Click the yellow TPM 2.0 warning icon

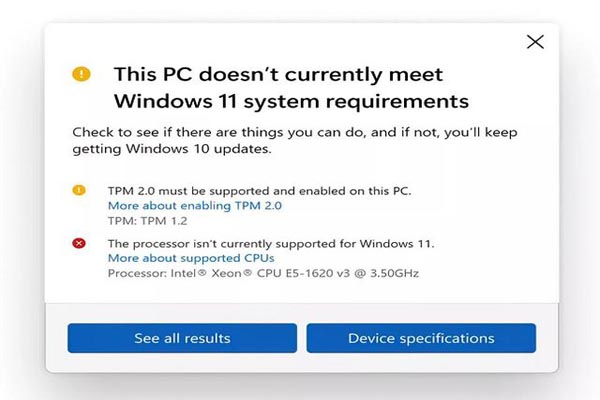click(79, 190)
